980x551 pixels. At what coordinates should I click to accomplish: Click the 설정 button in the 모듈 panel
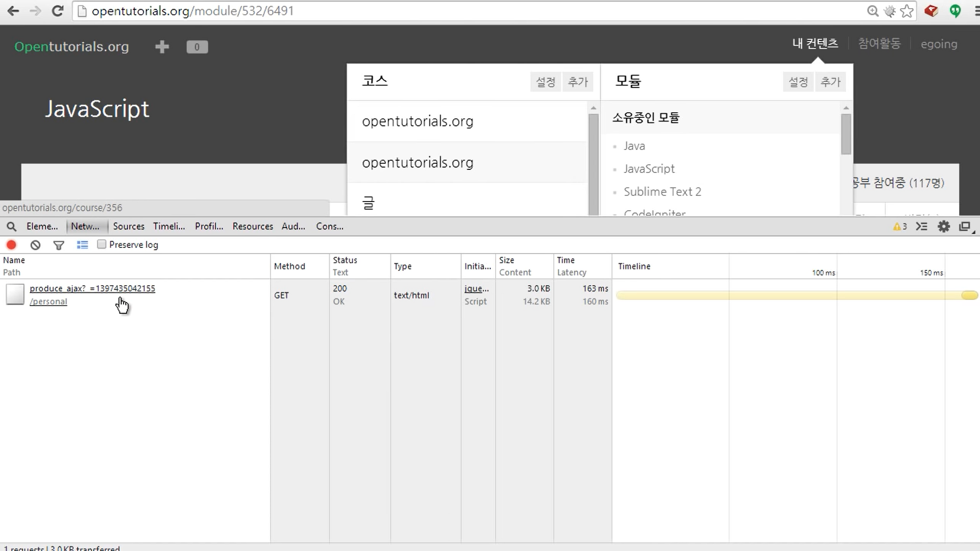(x=798, y=82)
